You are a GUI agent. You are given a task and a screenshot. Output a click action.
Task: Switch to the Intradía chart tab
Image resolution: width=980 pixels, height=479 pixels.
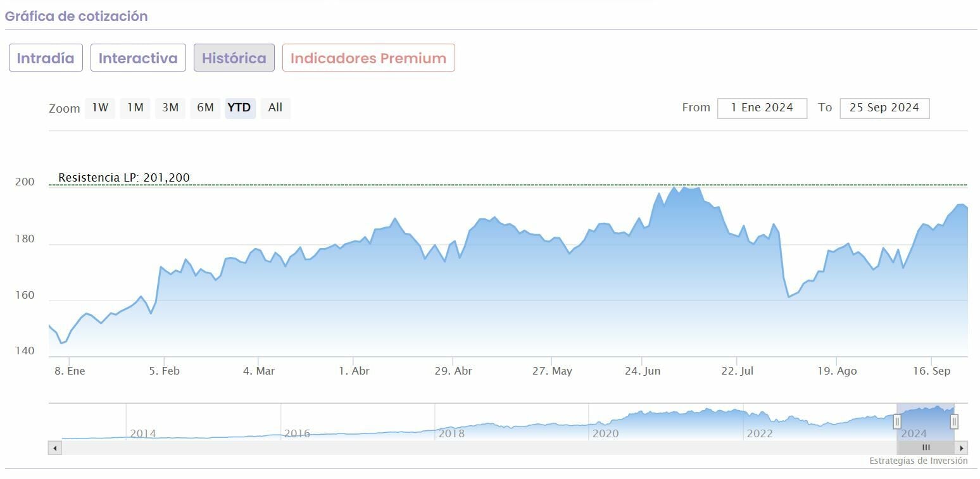(46, 58)
